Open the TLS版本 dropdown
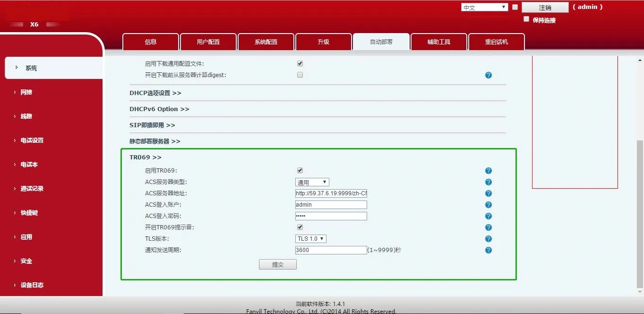Viewport: 644px width, 314px height. click(x=310, y=239)
